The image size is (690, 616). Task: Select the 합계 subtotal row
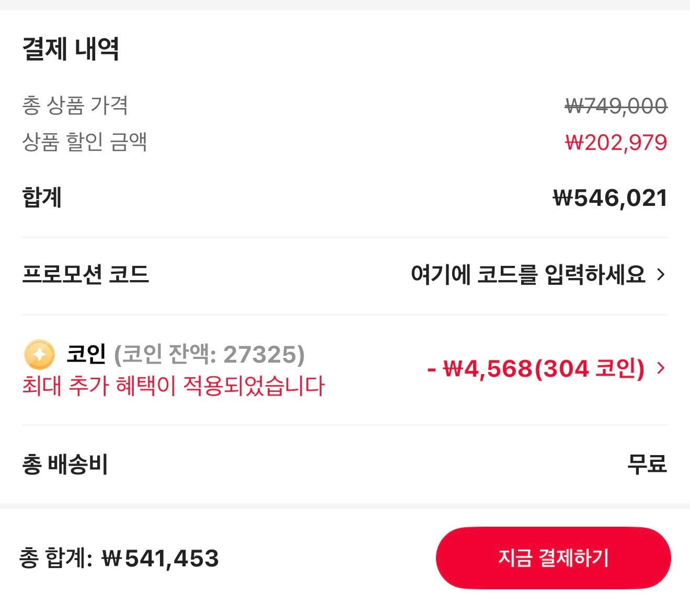(42, 197)
